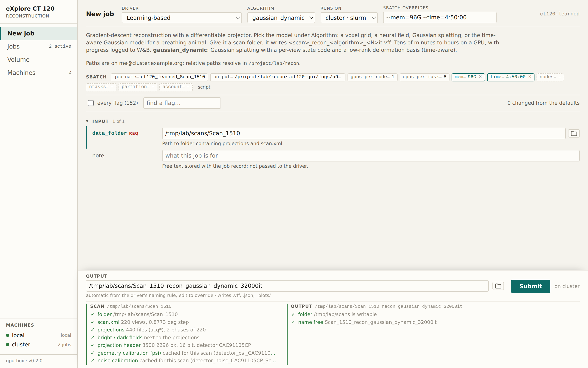Click the gpus-per-node= 1 chip
Image resolution: width=588 pixels, height=368 pixels.
(x=372, y=77)
